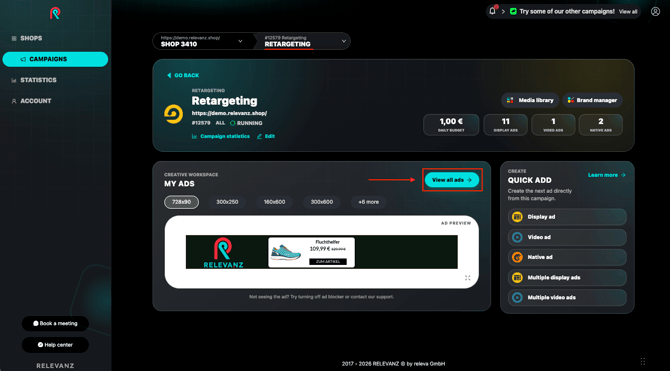Screen dimensions: 670x371
Task: Click the Relevanz logo in sidebar
Action: [55, 13]
